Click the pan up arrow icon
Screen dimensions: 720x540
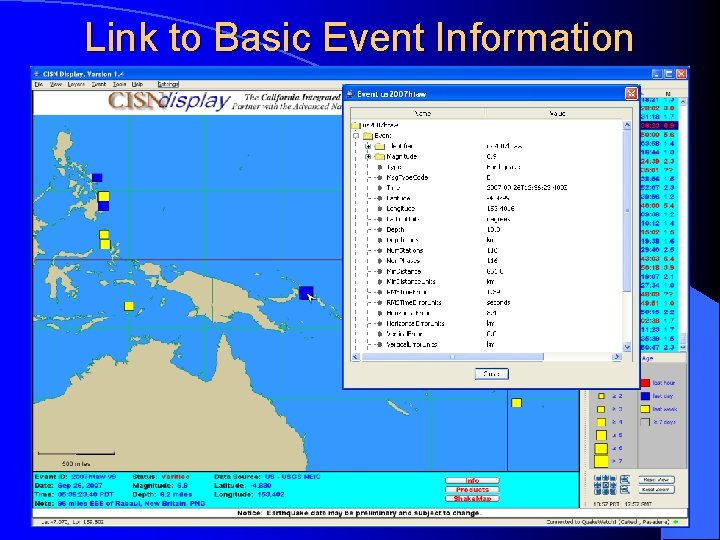click(x=606, y=478)
